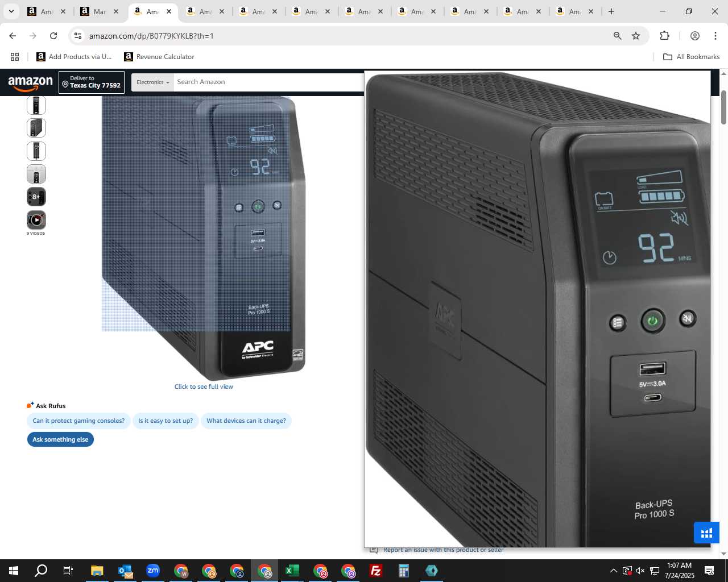728x582 pixels.
Task: Click the scrollbar down arrow
Action: [x=723, y=554]
